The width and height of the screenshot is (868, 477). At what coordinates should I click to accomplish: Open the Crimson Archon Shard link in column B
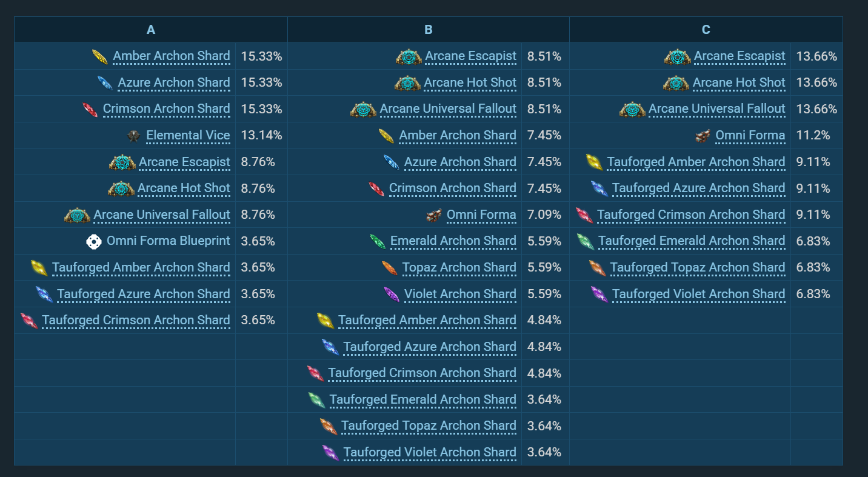(x=453, y=188)
